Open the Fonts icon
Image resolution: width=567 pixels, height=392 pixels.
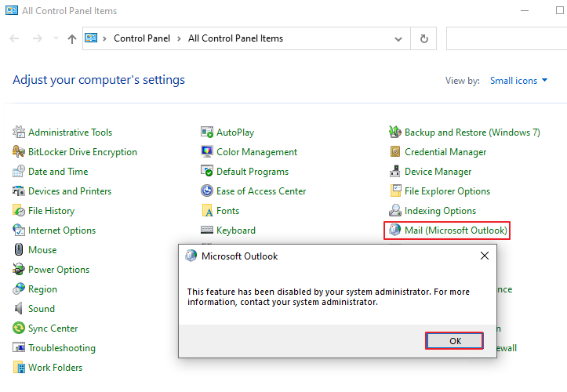tap(207, 210)
